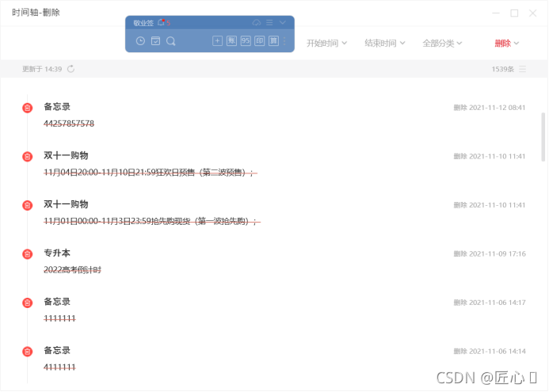Image resolution: width=549 pixels, height=392 pixels.
Task: Click the struck-through text 44257857578
Action: click(69, 124)
